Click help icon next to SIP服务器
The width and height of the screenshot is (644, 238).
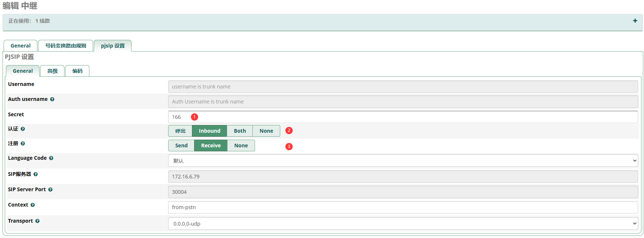pyautogui.click(x=36, y=174)
